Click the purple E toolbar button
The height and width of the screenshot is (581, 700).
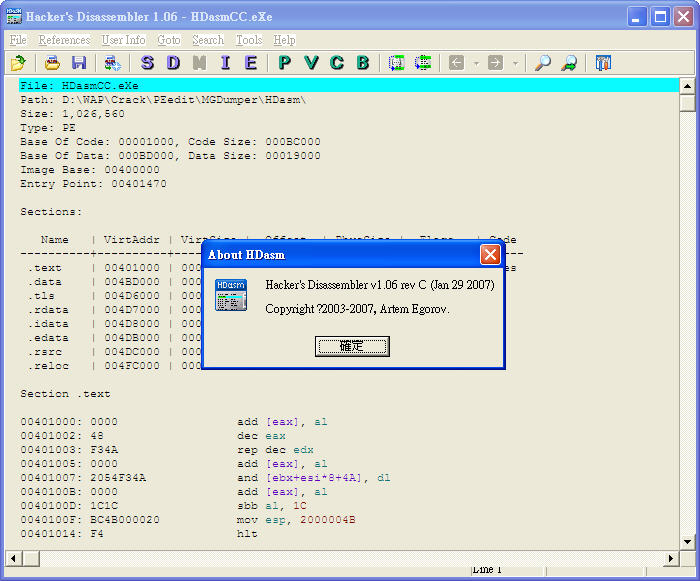pos(251,63)
